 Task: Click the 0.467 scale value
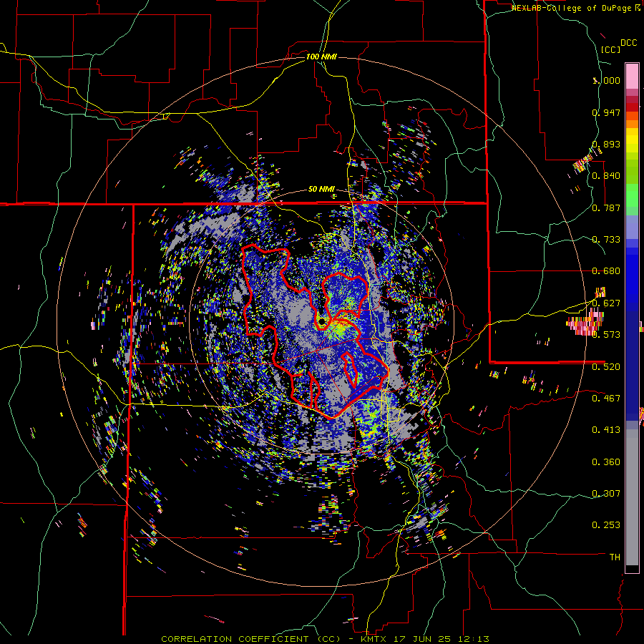click(606, 399)
